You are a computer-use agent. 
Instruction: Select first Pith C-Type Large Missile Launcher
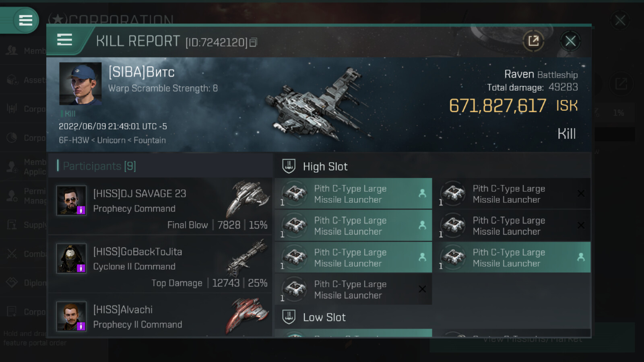[x=353, y=193]
